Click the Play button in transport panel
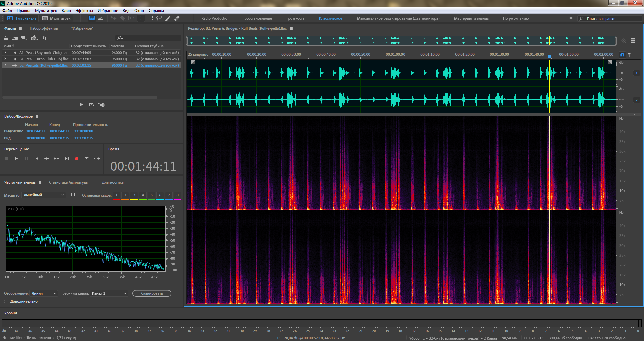 coord(16,159)
